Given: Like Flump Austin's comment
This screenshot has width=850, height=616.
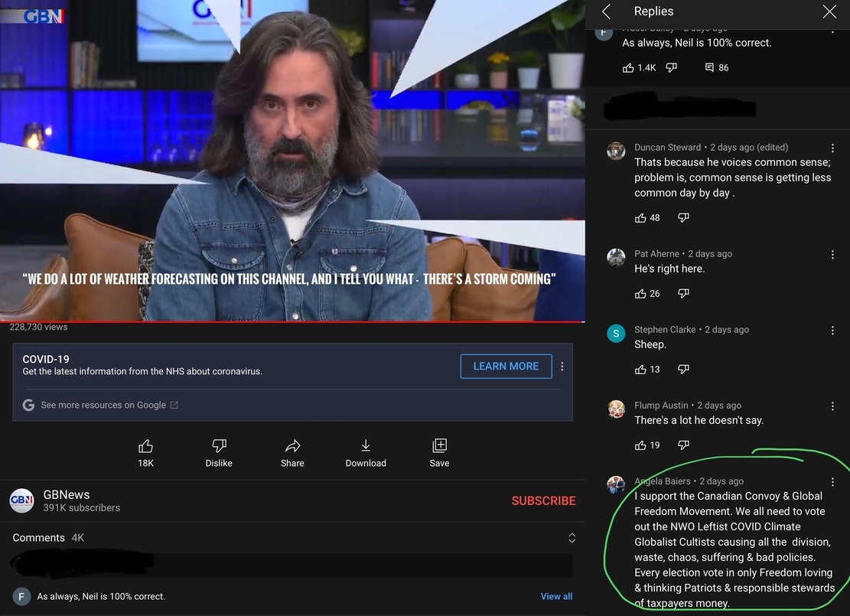Looking at the screenshot, I should point(640,445).
